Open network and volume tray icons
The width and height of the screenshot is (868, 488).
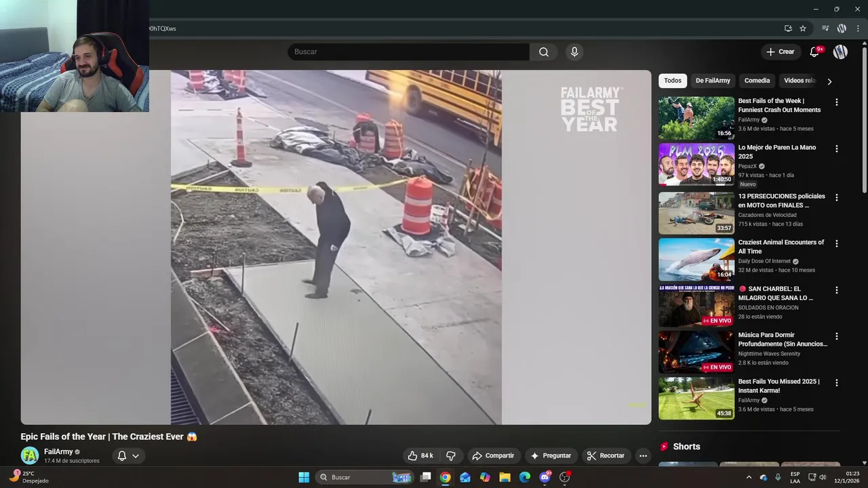(x=816, y=477)
